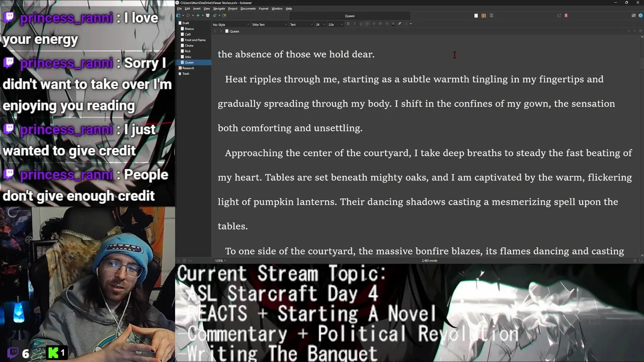Click the green Add document plus icon
Viewport: 644px width, 362px height.
(198, 16)
